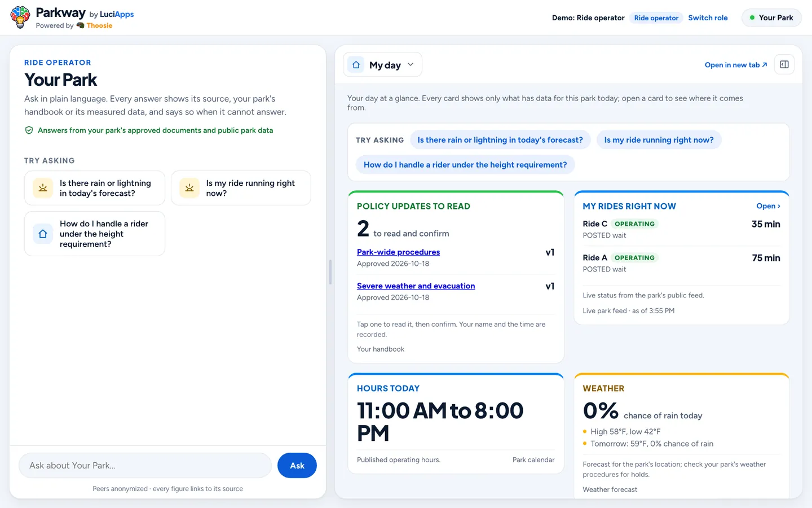Click Policy Updates To Read heading
Screen dimensions: 812x508
413,207
